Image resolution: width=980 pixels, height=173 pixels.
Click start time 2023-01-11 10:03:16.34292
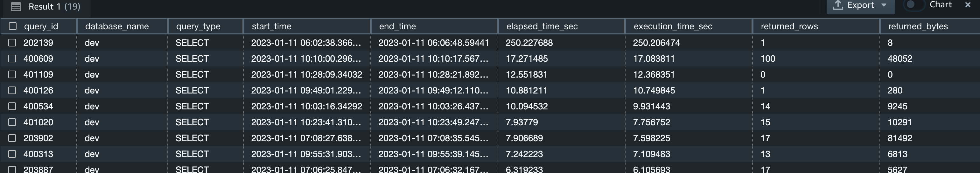click(306, 107)
